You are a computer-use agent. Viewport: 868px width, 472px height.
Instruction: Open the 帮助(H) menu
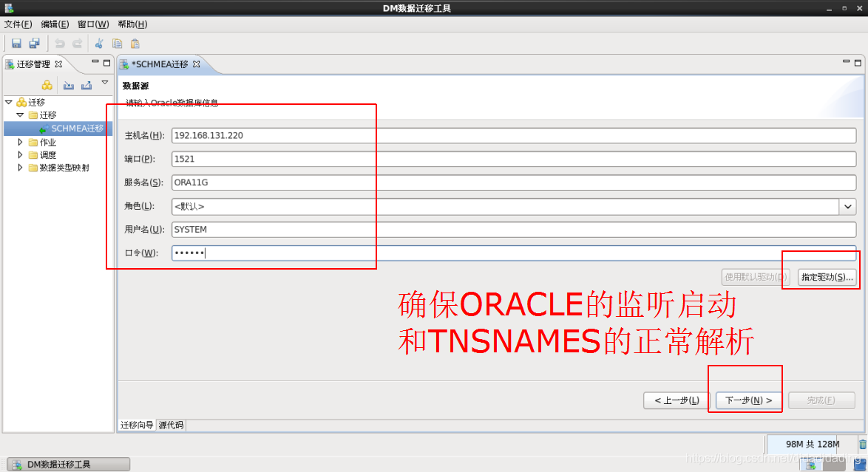point(132,24)
